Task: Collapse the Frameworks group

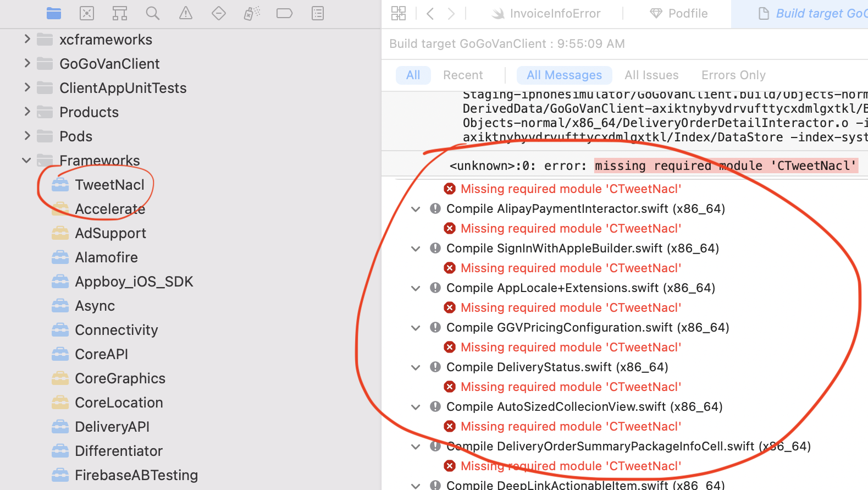Action: (26, 161)
